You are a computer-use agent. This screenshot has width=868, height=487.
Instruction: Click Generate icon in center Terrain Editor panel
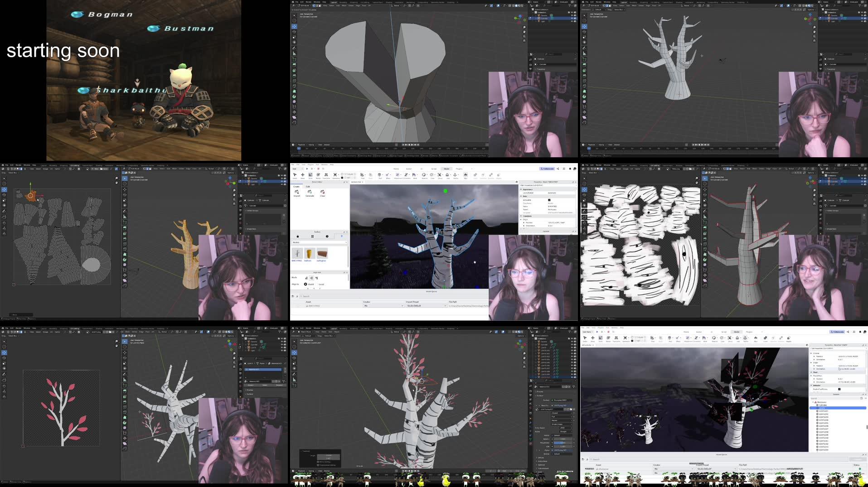tap(310, 193)
